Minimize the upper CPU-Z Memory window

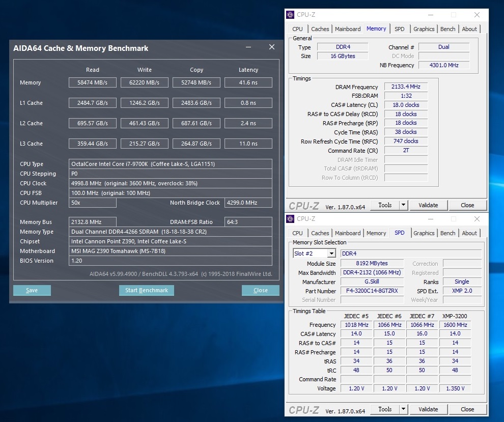[431, 15]
